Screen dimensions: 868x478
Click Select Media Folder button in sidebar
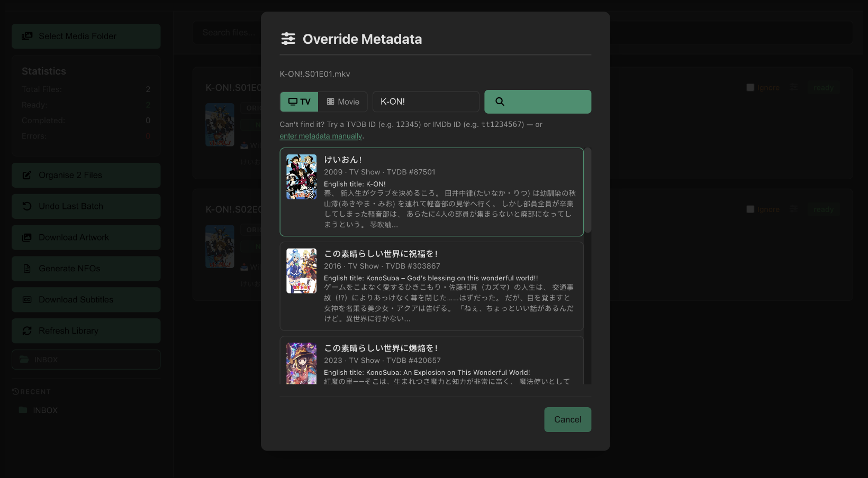(86, 36)
